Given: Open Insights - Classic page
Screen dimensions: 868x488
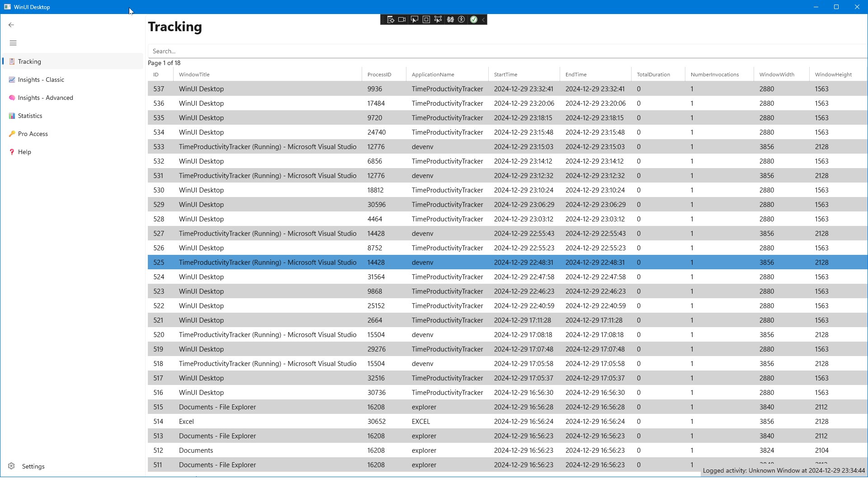Looking at the screenshot, I should (41, 80).
